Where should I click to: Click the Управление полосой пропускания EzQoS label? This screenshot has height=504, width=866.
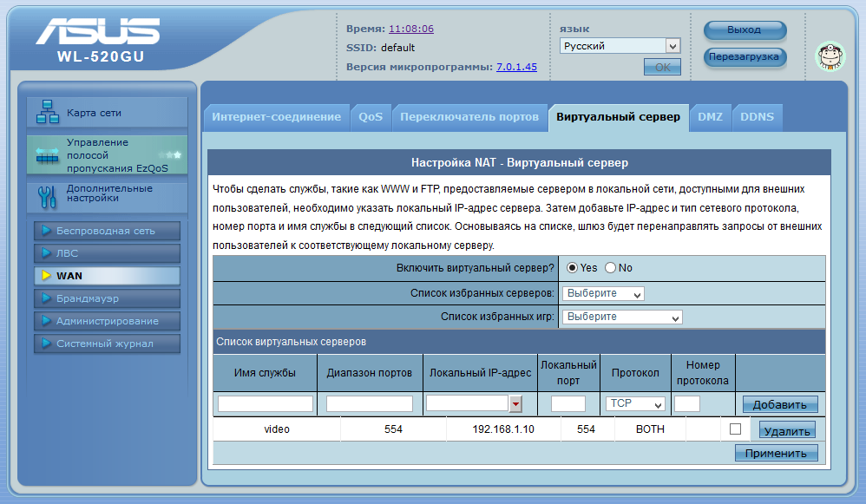[x=117, y=155]
